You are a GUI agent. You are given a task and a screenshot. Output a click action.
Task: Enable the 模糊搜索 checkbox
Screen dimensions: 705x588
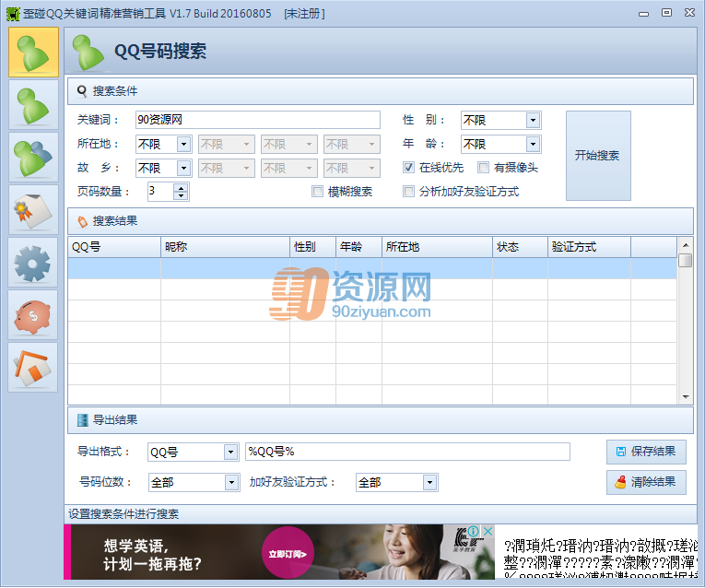pyautogui.click(x=317, y=192)
